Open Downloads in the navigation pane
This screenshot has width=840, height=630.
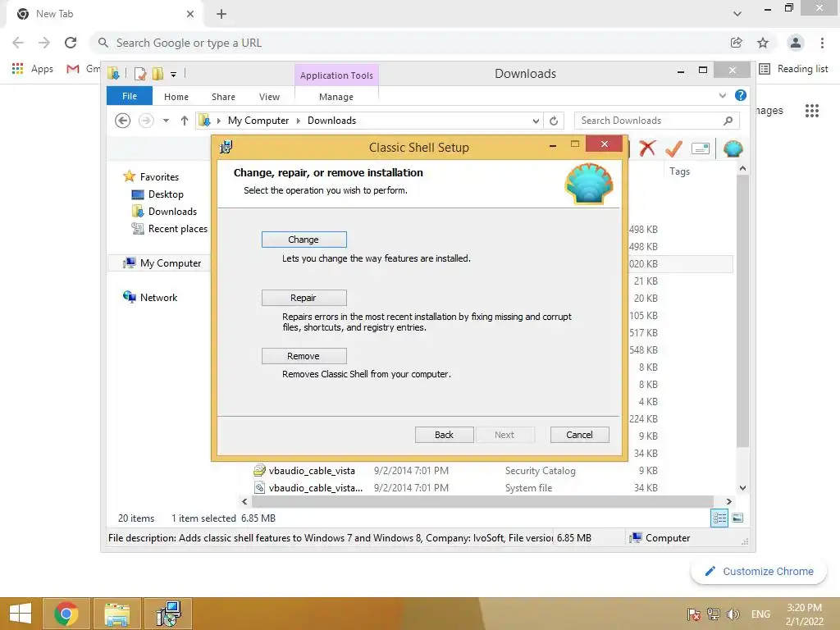pyautogui.click(x=172, y=212)
